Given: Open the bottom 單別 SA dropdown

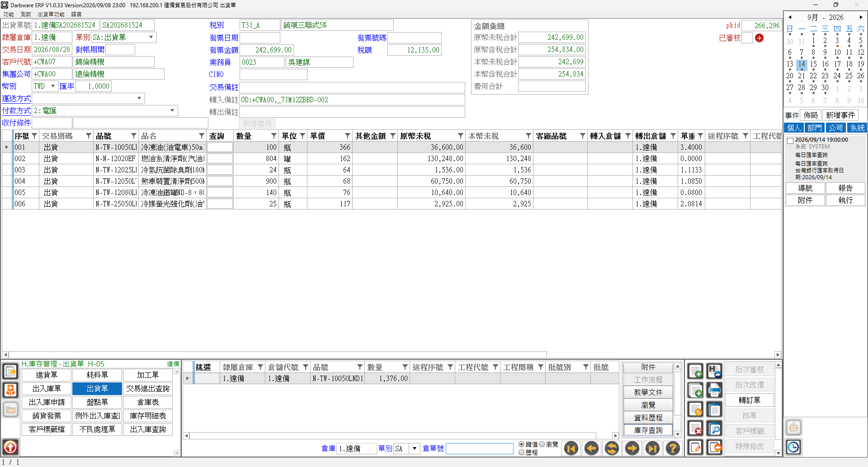Looking at the screenshot, I should [x=415, y=448].
